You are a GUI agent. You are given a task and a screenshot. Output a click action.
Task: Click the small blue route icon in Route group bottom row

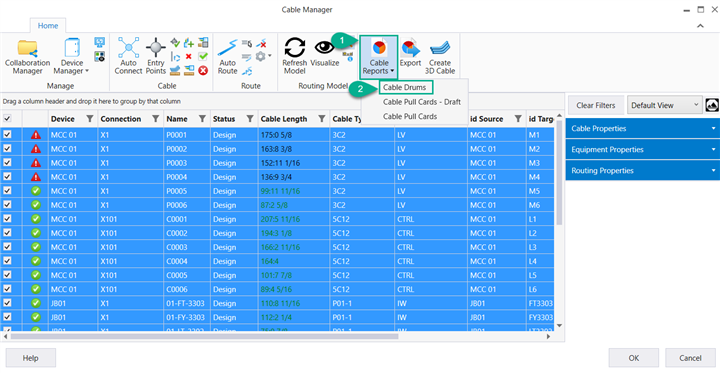pos(247,70)
